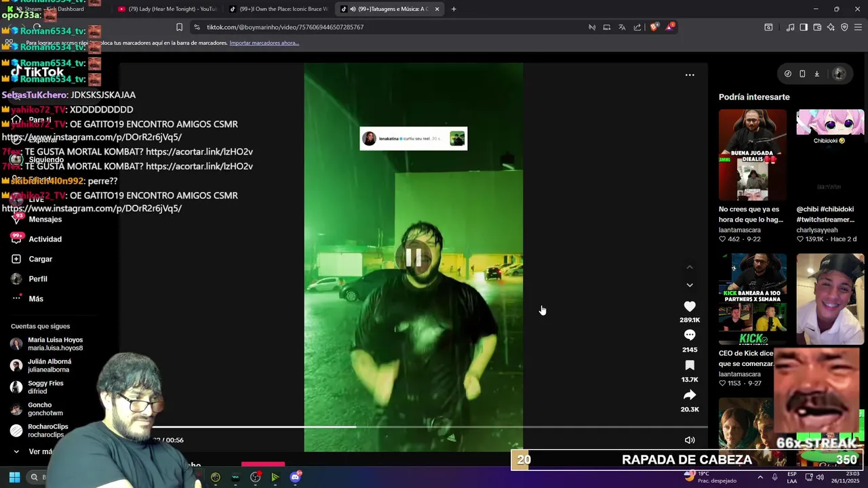This screenshot has width=868, height=488.
Task: Open Más in the sidebar
Action: coord(36,299)
